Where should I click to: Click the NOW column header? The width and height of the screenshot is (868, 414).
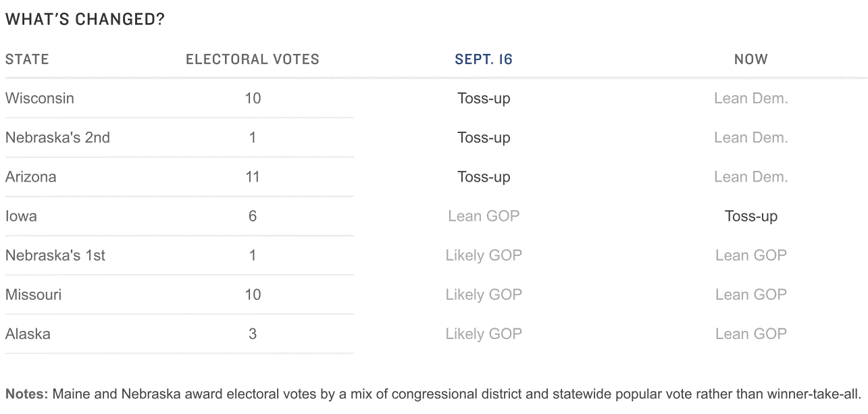click(751, 59)
